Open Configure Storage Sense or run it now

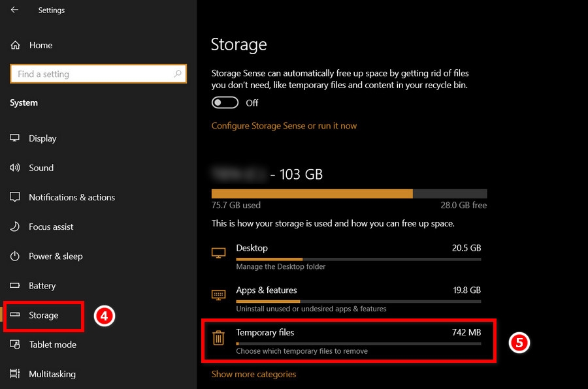point(284,125)
